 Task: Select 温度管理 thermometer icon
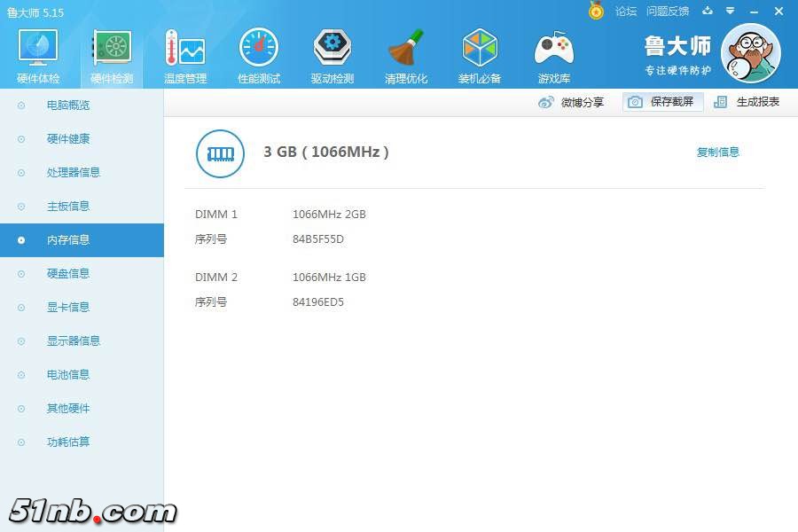pos(184,49)
